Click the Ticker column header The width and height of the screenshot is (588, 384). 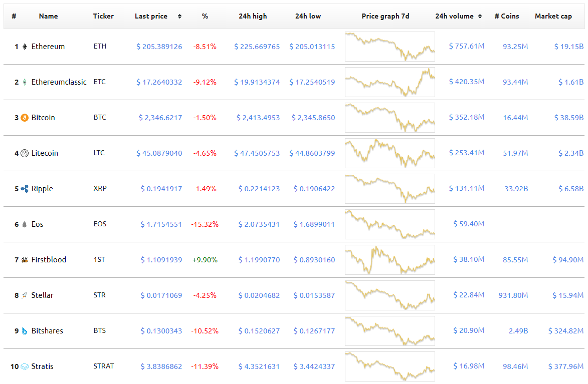[103, 16]
